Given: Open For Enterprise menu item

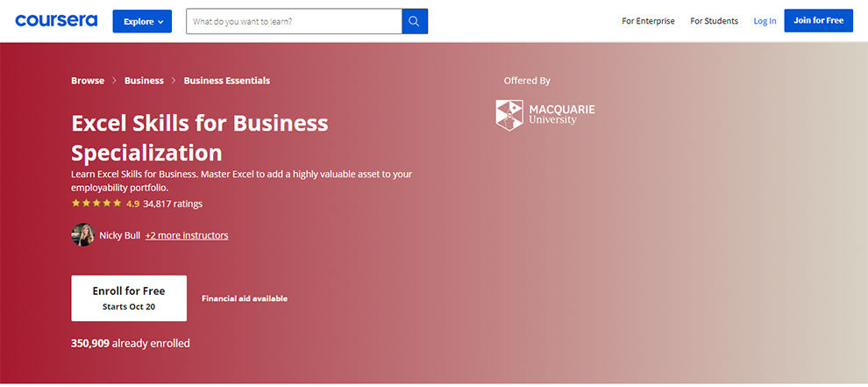Looking at the screenshot, I should [x=648, y=21].
